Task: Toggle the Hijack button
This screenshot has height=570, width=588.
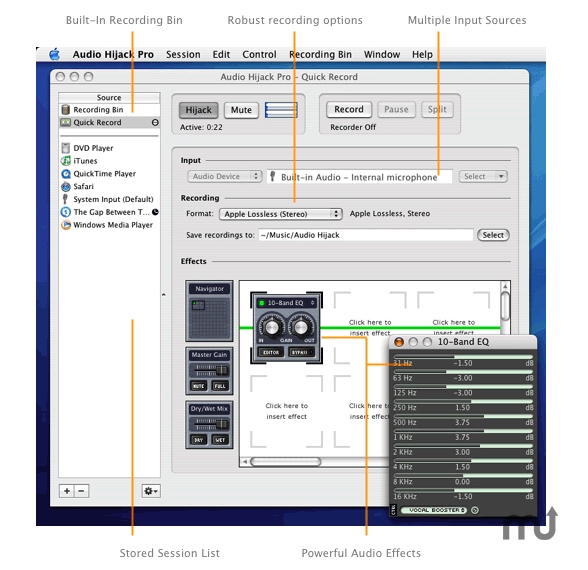Action: tap(198, 110)
